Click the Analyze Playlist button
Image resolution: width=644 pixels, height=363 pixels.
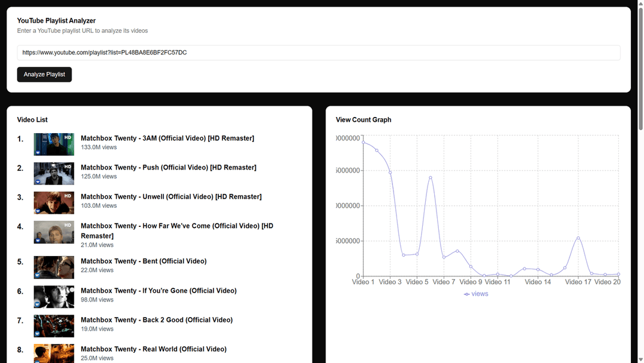click(x=44, y=75)
